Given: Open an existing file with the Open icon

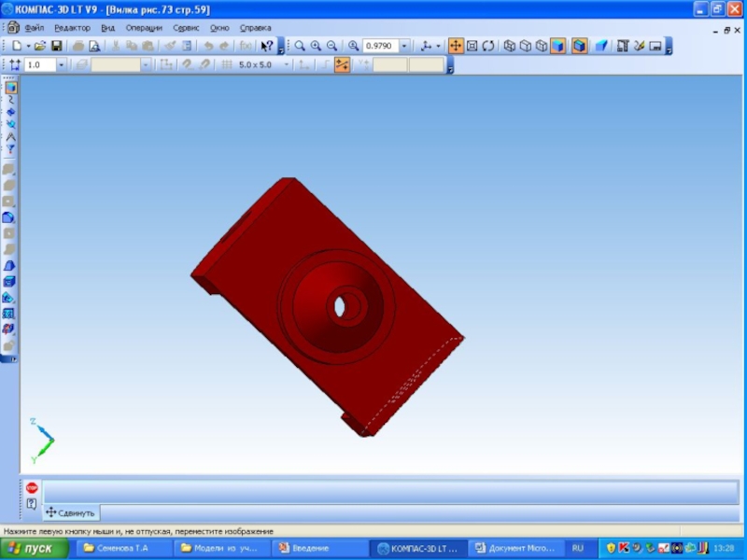Looking at the screenshot, I should [x=40, y=46].
